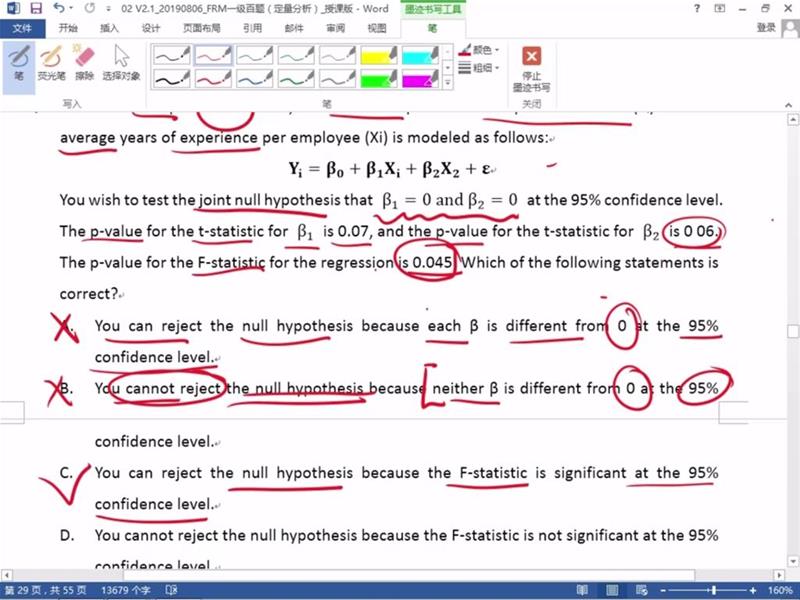
Task: Switch to the 视图 ribbon tab
Action: [x=377, y=28]
